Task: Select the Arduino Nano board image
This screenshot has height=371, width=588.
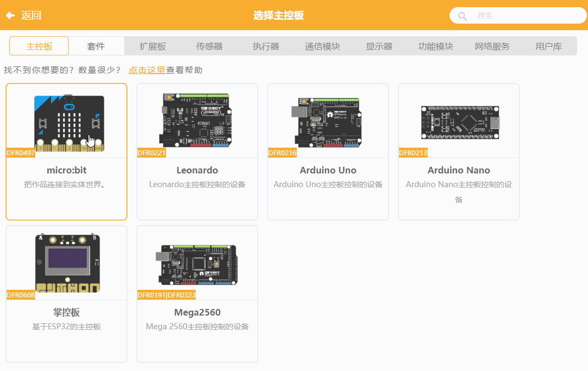Action: coord(461,122)
